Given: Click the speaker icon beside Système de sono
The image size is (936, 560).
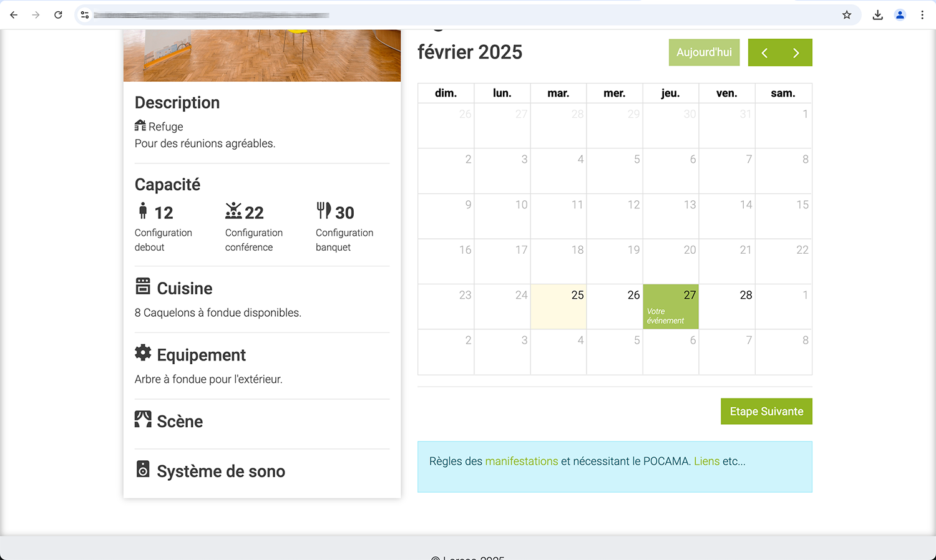Looking at the screenshot, I should pyautogui.click(x=143, y=469).
